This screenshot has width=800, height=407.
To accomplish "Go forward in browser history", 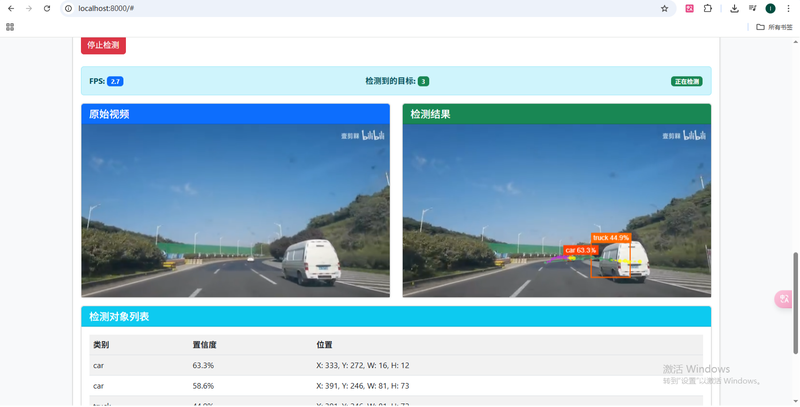I will click(x=29, y=9).
